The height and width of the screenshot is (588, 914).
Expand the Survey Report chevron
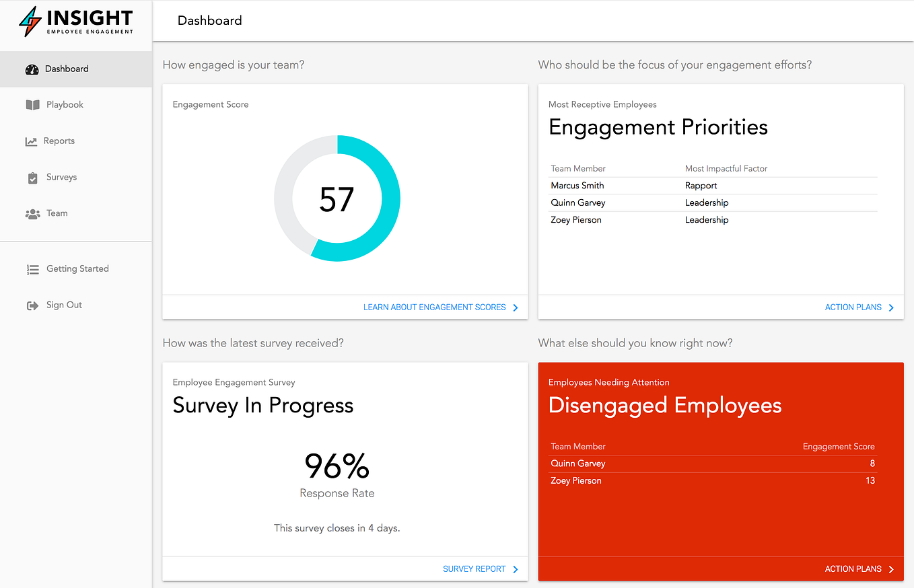point(516,568)
